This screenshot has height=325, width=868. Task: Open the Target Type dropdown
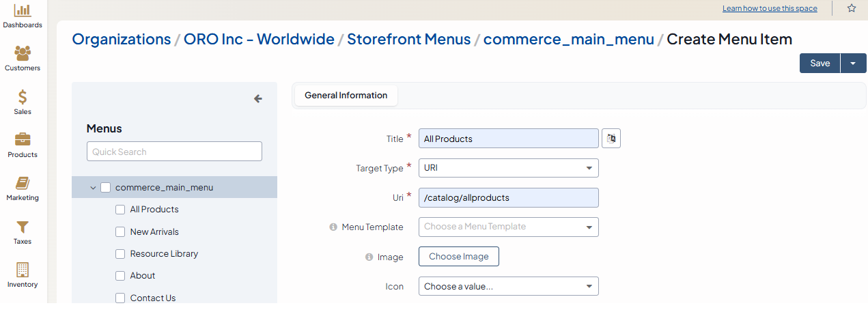(508, 168)
